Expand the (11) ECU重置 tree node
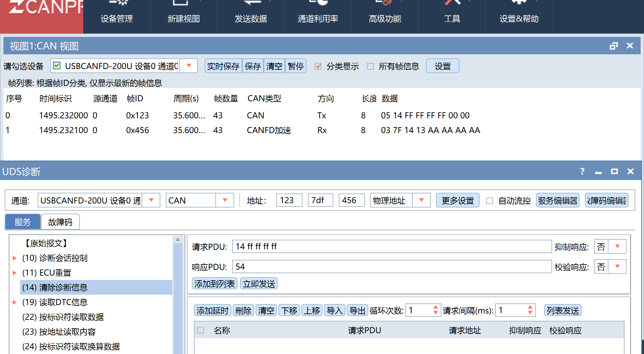Image resolution: width=644 pixels, height=354 pixels. click(14, 273)
